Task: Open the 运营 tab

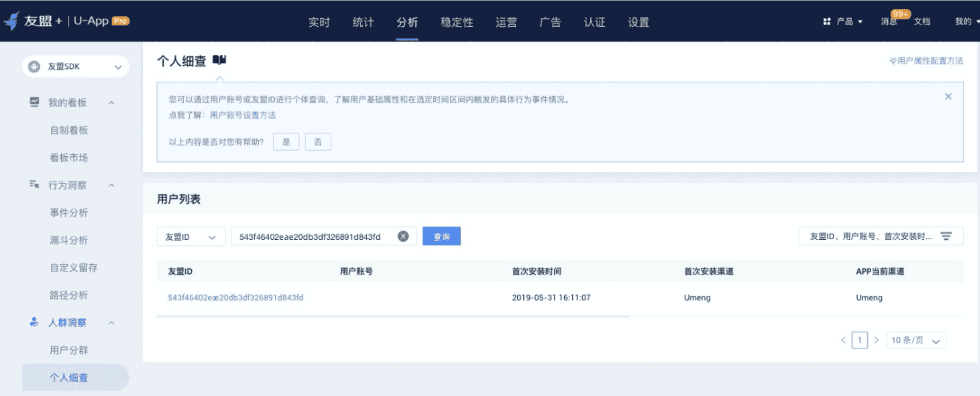Action: point(506,22)
